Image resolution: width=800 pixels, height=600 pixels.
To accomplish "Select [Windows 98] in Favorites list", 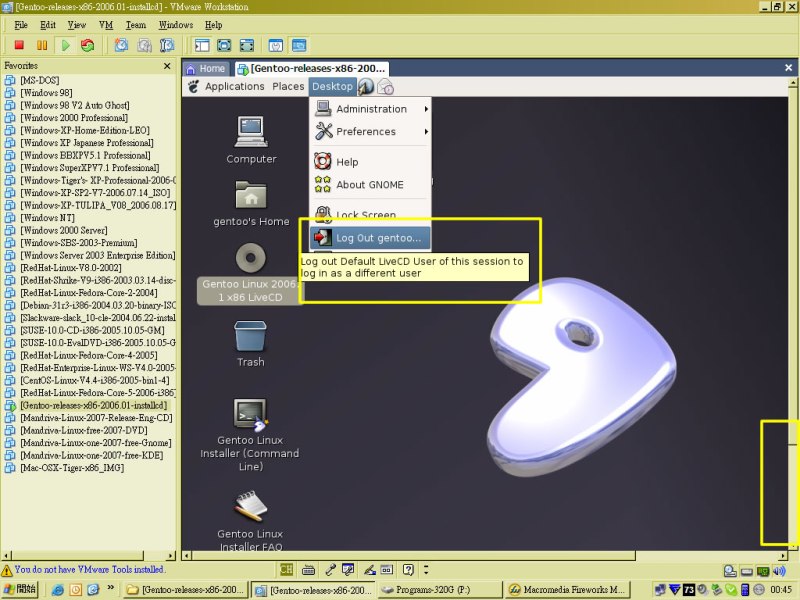I will coord(46,92).
